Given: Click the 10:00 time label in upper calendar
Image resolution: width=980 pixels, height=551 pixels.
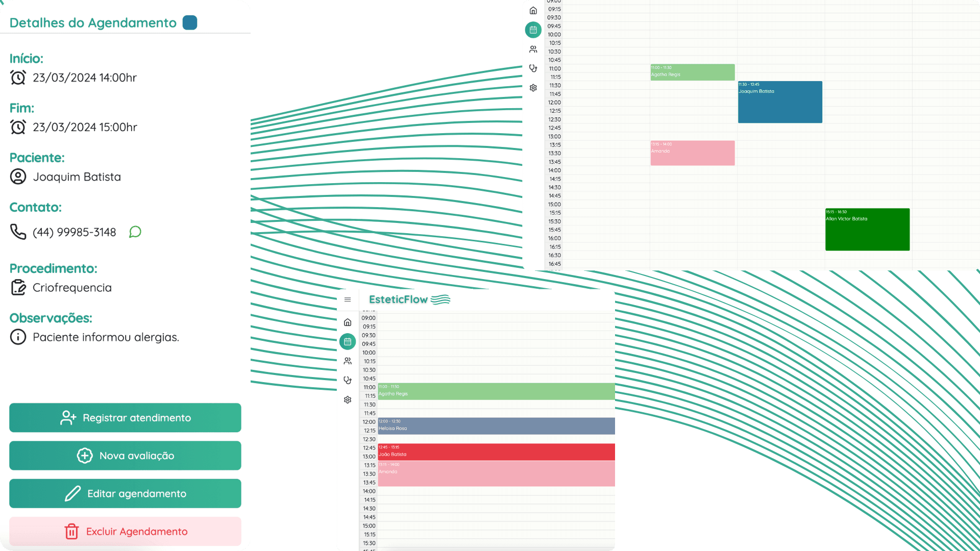Looking at the screenshot, I should (x=554, y=35).
